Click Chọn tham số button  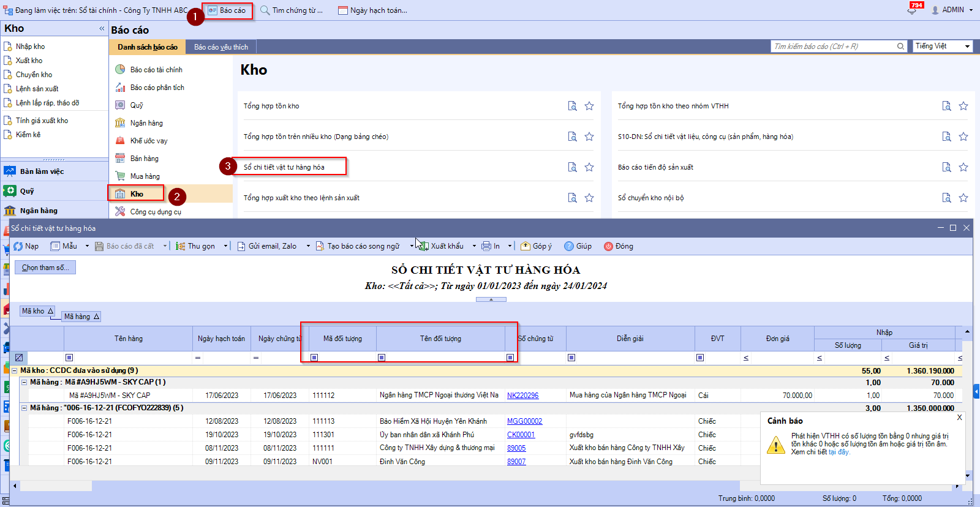[x=45, y=268]
